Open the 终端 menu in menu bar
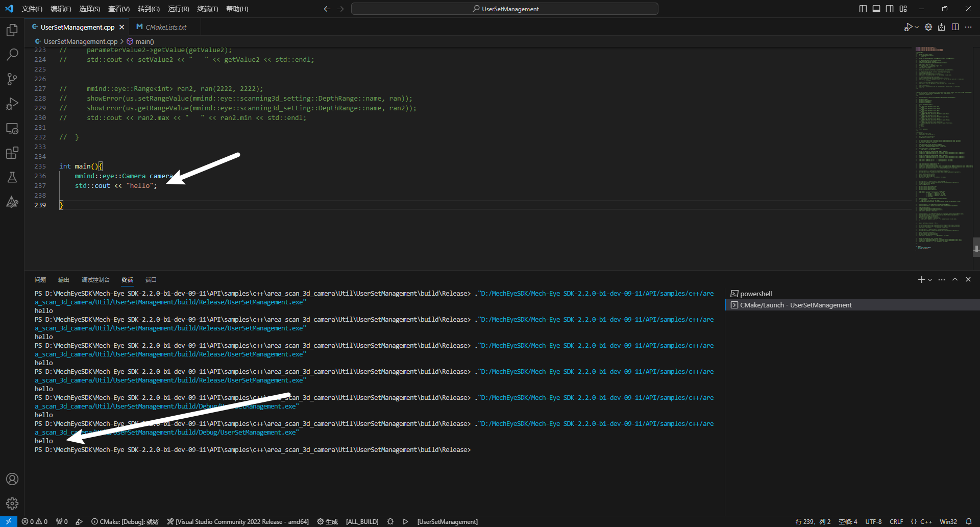Viewport: 980px width, 527px height. click(207, 9)
